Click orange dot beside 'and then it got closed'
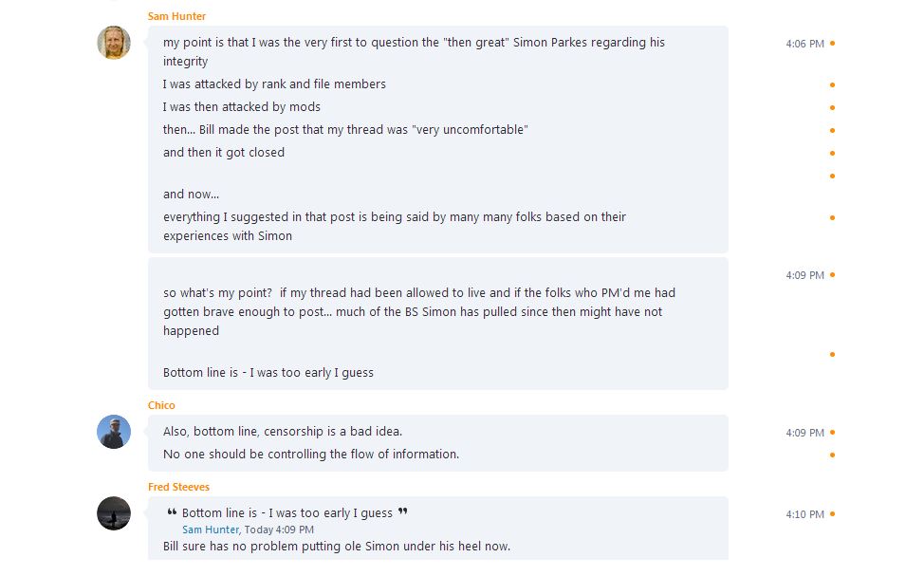The image size is (924, 576). click(832, 154)
